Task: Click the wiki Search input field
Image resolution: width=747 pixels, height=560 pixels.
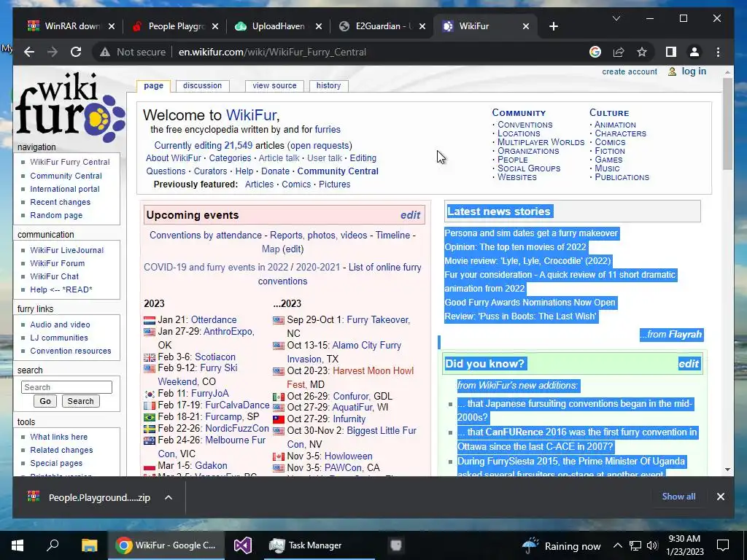Action: pyautogui.click(x=66, y=387)
